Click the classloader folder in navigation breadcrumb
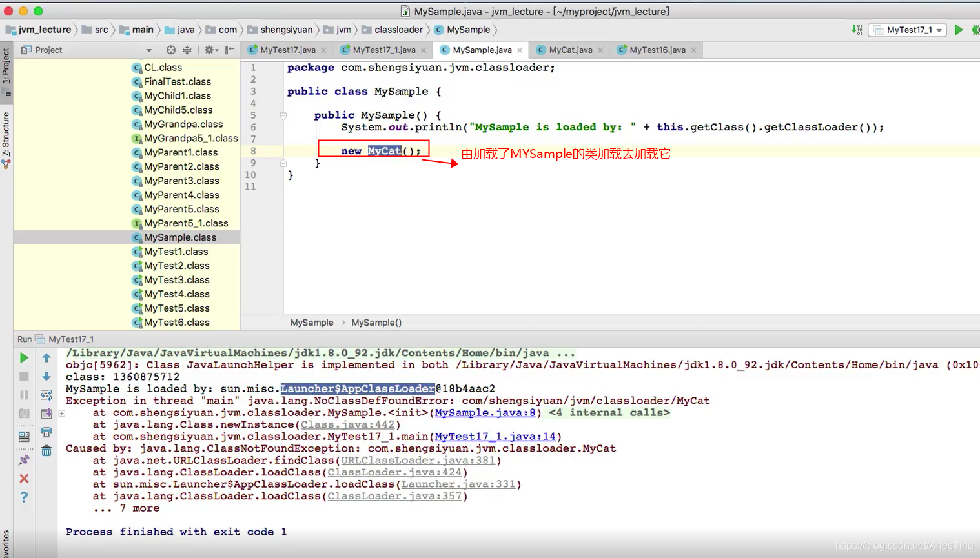Screen dimensions: 980x558 [x=392, y=30]
